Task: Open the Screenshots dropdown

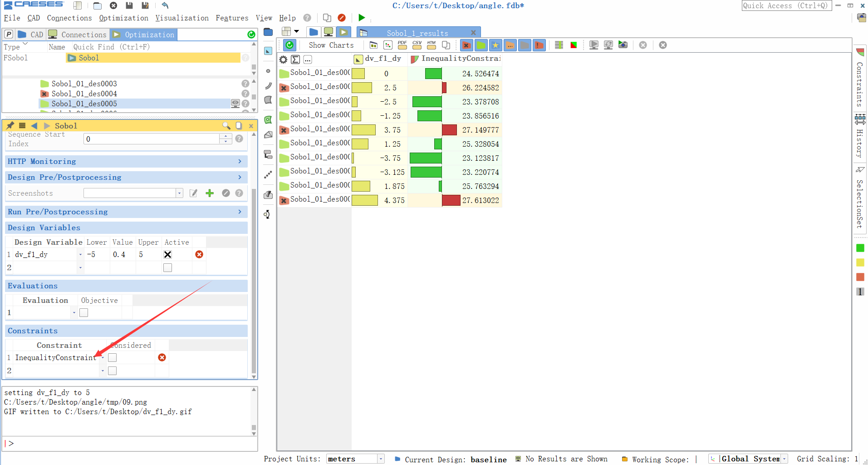Action: point(180,193)
